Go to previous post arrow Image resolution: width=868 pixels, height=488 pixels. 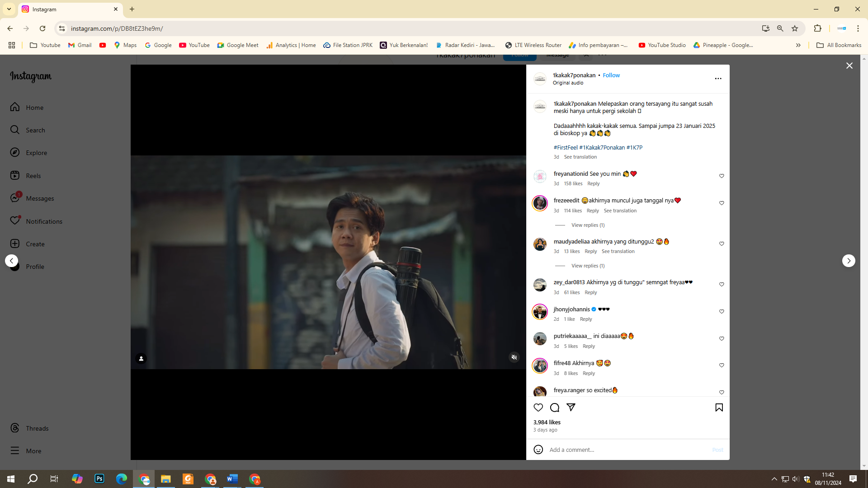(12, 261)
